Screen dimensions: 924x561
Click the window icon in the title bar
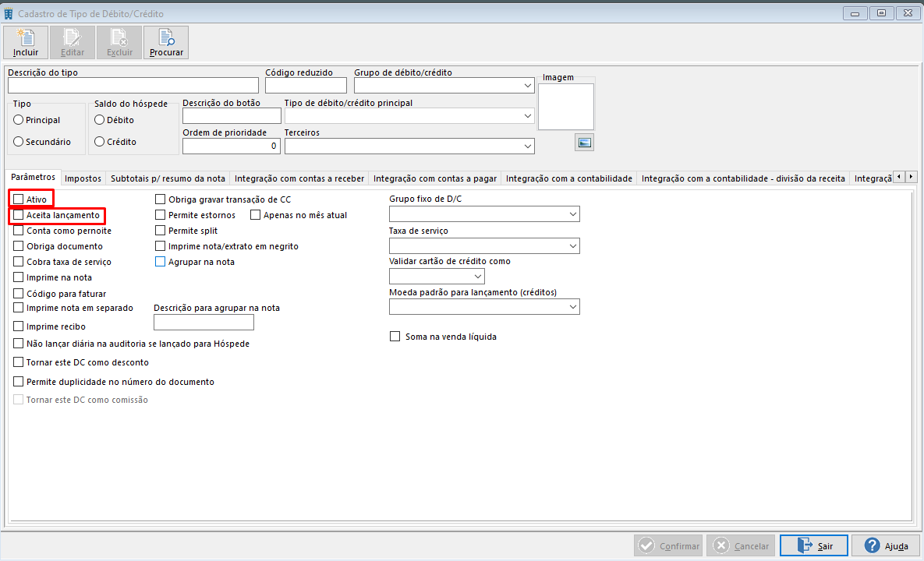coord(9,13)
